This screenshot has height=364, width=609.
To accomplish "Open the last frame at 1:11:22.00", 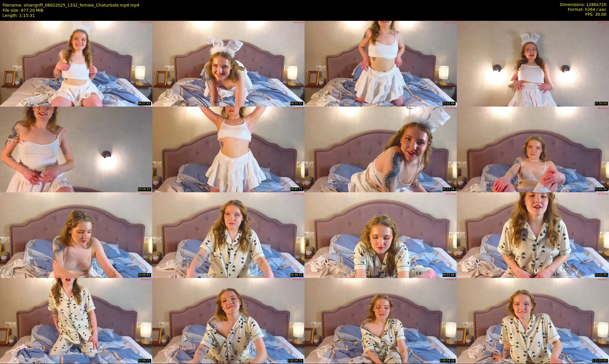I will (533, 321).
